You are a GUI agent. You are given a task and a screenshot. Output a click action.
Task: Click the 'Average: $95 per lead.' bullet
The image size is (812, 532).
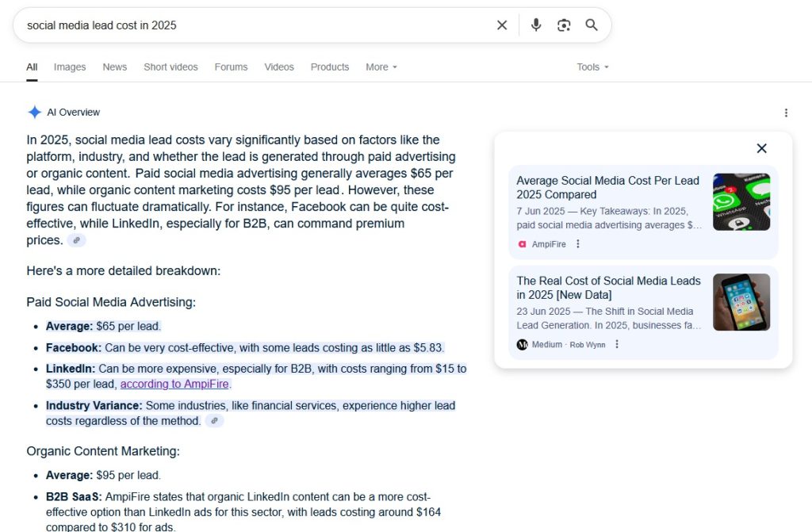tap(104, 475)
